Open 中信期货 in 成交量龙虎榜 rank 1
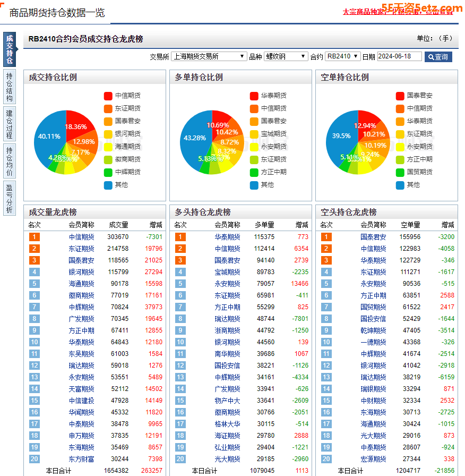The width and height of the screenshot is (465, 476). click(x=81, y=237)
